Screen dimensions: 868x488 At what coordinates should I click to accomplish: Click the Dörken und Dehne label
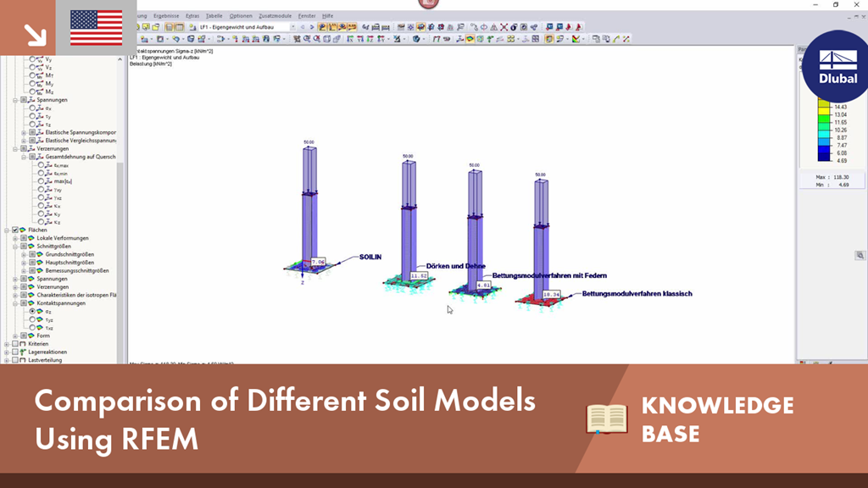[455, 266]
